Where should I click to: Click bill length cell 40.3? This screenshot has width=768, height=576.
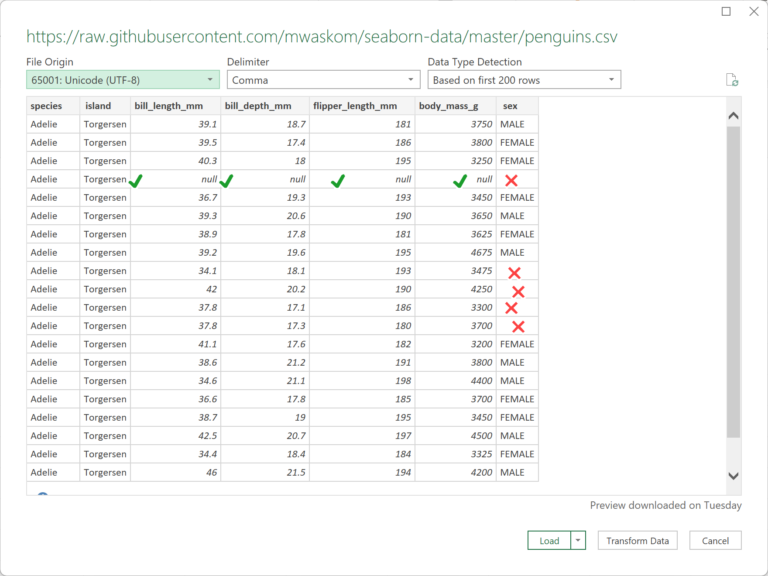point(175,161)
